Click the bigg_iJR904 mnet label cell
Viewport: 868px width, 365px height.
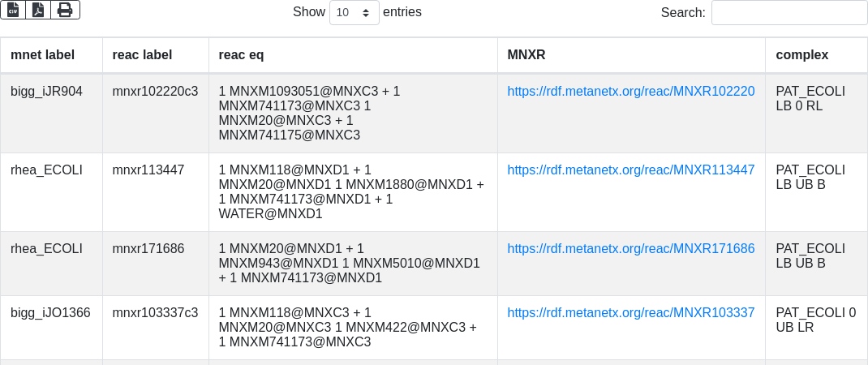(x=46, y=92)
